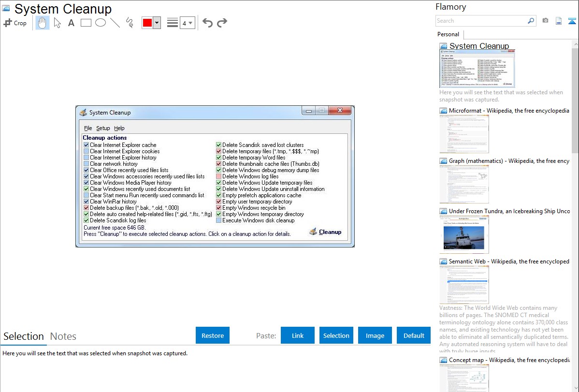Toggle Empty Windows recycle bin checkbox
The height and width of the screenshot is (392, 579).
coord(218,208)
